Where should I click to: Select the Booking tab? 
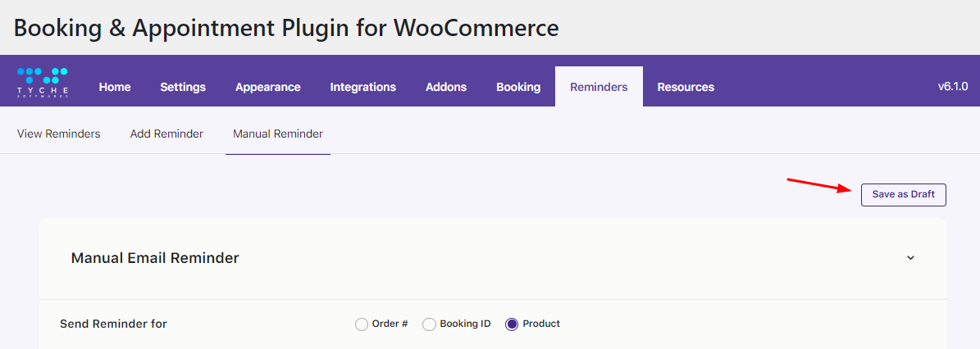coord(518,87)
